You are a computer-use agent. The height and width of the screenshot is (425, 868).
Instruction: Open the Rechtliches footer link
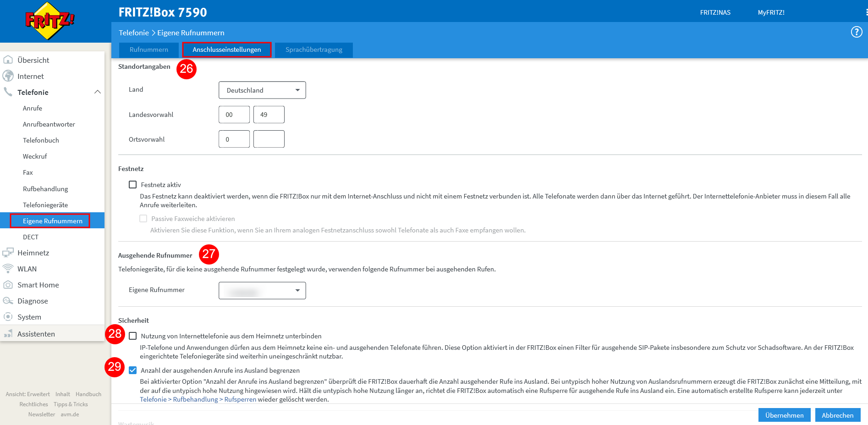click(33, 404)
